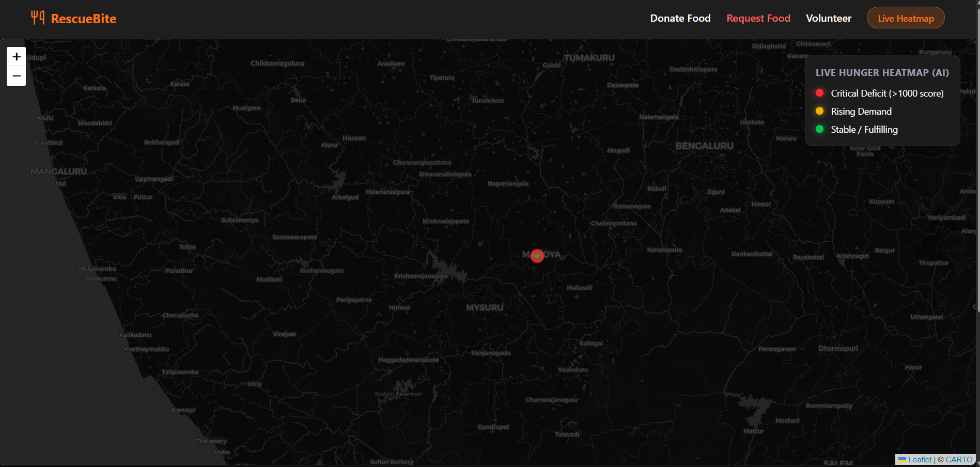Click the yellow Rising Demand legend dot
980x467 pixels.
819,111
